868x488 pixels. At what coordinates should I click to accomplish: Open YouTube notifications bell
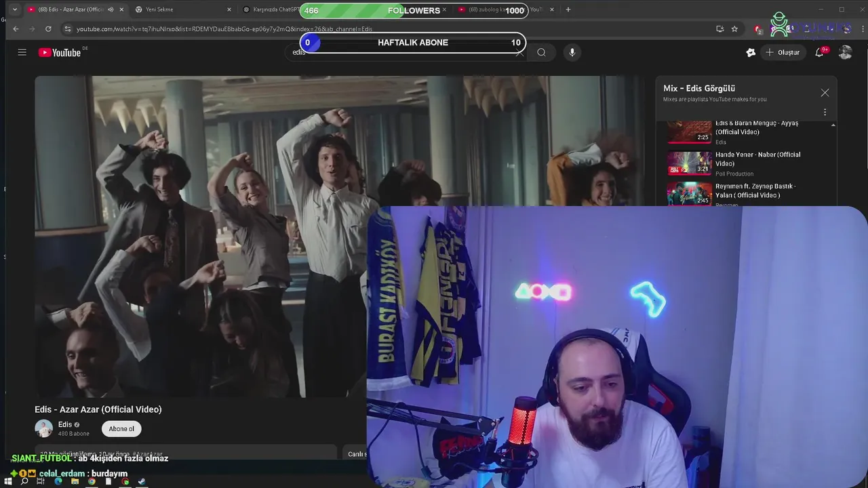click(x=819, y=52)
